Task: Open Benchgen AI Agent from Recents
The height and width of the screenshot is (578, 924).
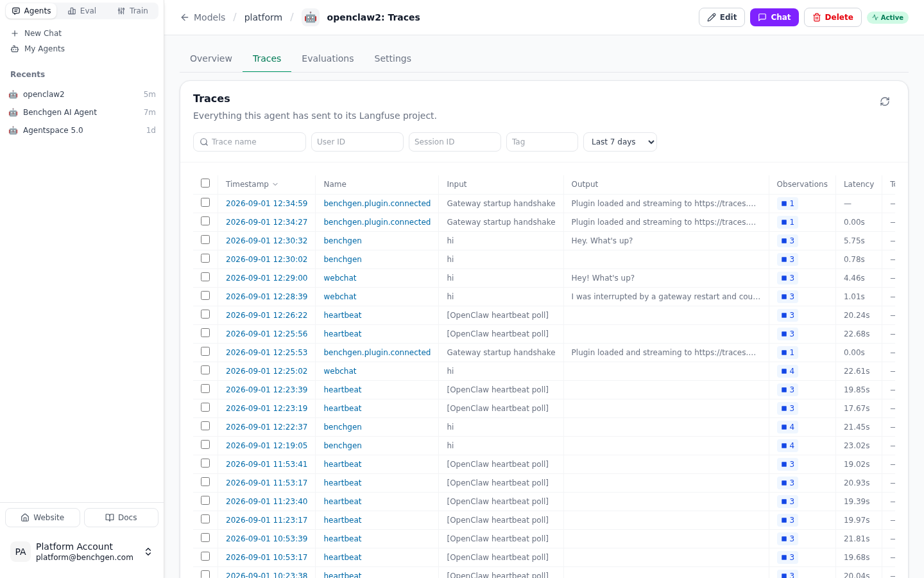Action: click(82, 112)
